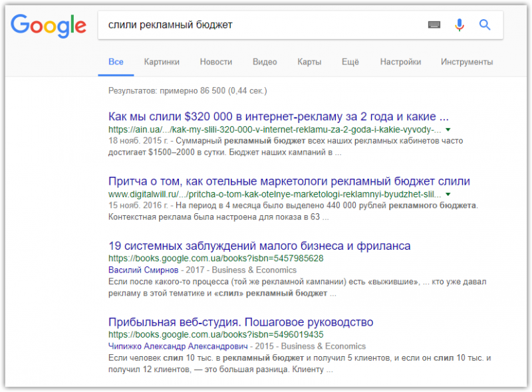The width and height of the screenshot is (532, 392).
Task: Open the Настройки menu
Action: 400,62
